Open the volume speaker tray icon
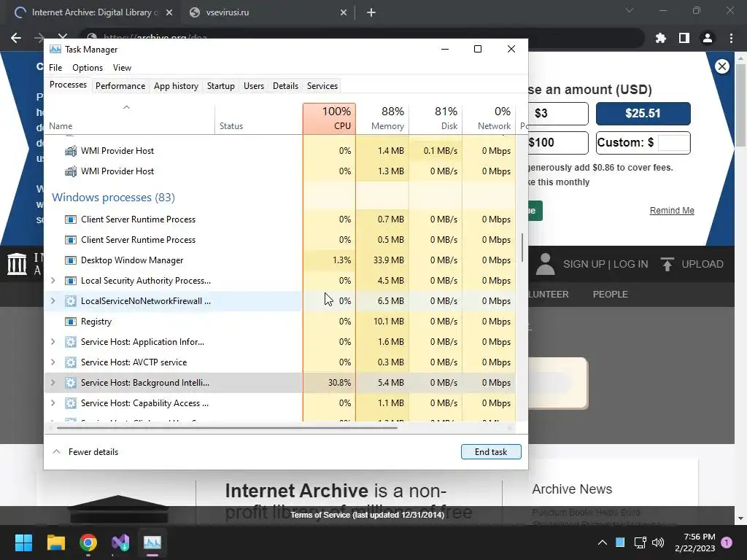The image size is (747, 560). (x=658, y=542)
